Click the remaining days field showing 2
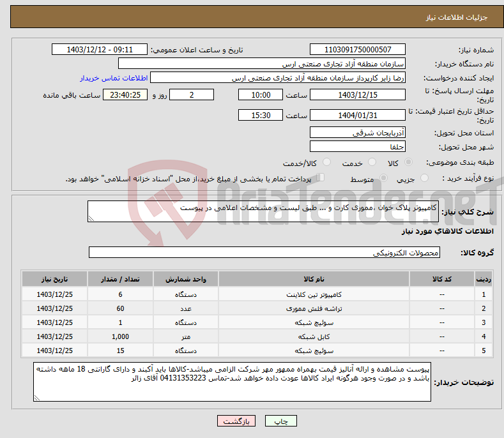504x438 pixels. click(192, 94)
